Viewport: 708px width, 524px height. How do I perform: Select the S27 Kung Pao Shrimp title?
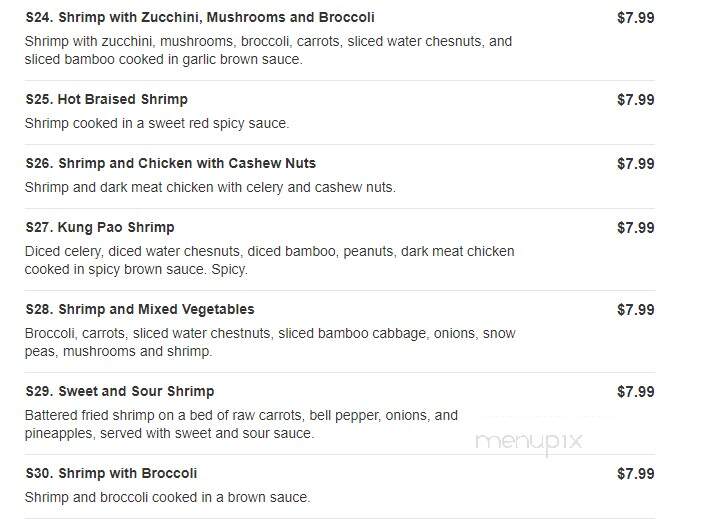click(100, 227)
